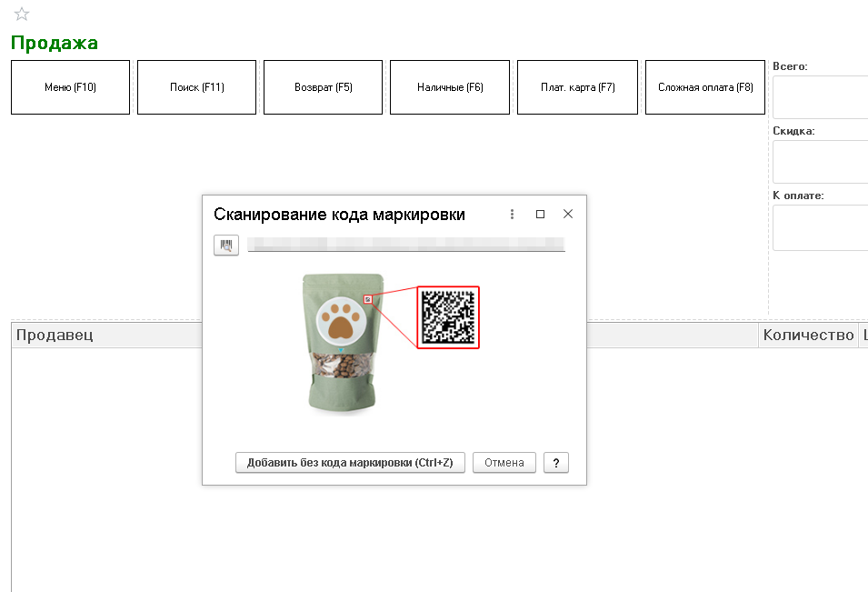Click the barcode scanner icon in the dialog
The image size is (868, 592).
pos(226,245)
